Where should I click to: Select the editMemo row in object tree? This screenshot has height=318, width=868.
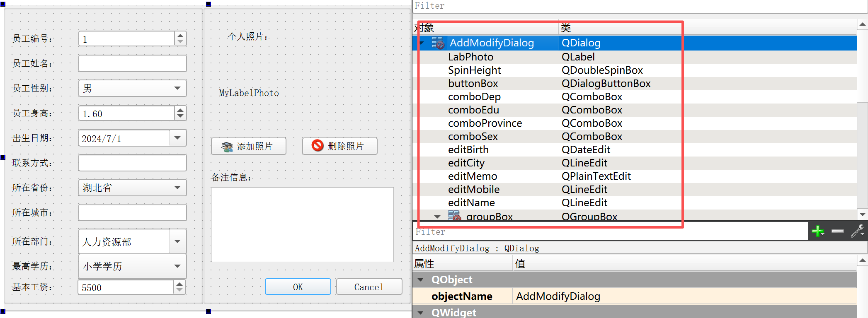pyautogui.click(x=634, y=176)
